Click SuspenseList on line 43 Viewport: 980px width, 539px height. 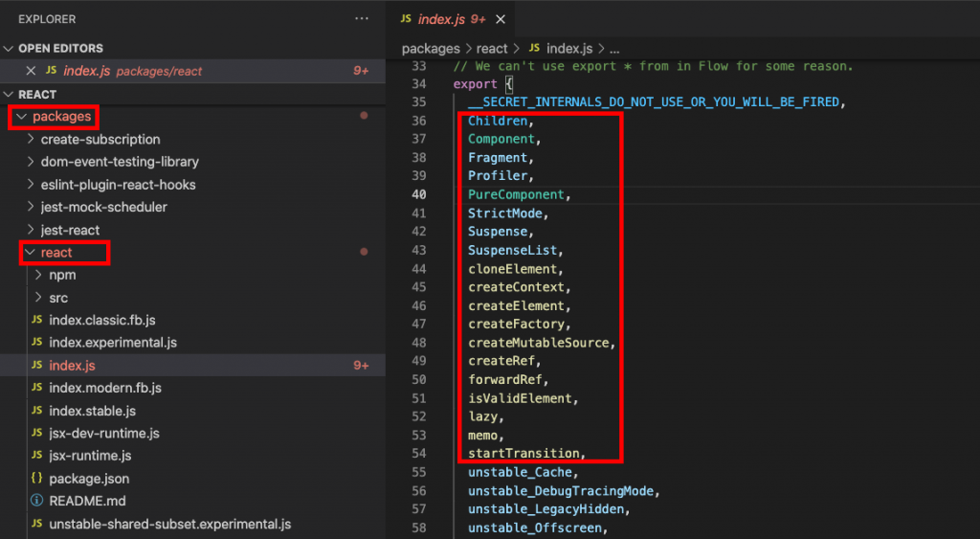click(x=513, y=250)
